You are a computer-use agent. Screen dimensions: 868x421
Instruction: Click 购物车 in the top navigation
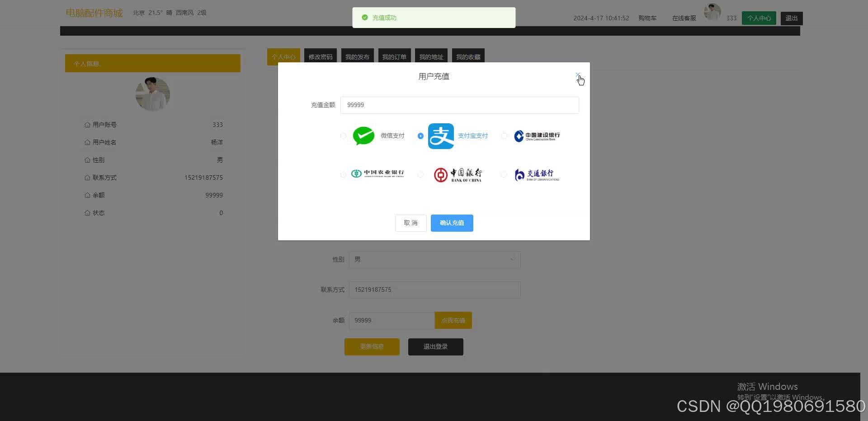pos(647,18)
